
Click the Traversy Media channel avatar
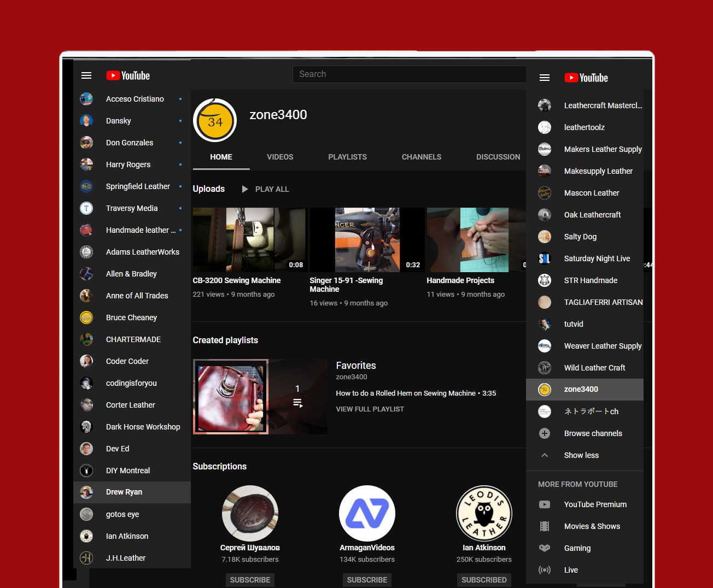pos(86,208)
